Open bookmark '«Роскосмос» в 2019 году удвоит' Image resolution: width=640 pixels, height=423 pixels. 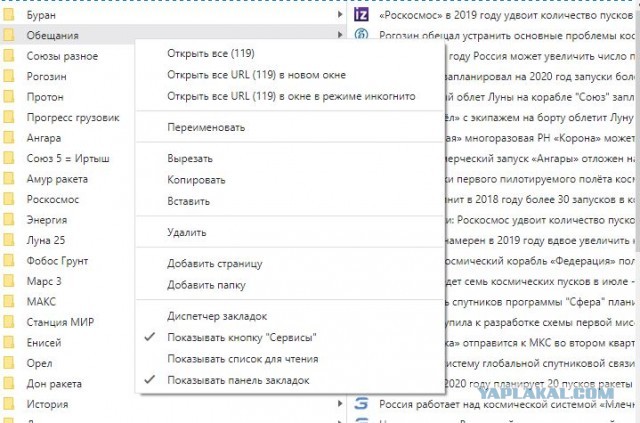[506, 15]
